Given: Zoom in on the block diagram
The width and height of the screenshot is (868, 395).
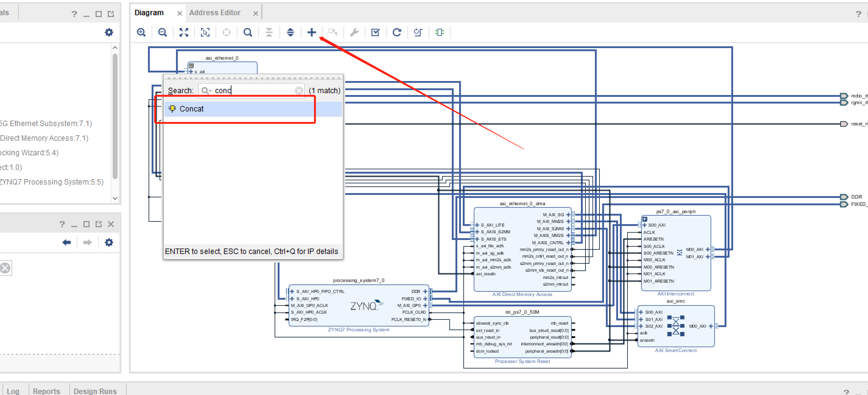Looking at the screenshot, I should pos(141,32).
